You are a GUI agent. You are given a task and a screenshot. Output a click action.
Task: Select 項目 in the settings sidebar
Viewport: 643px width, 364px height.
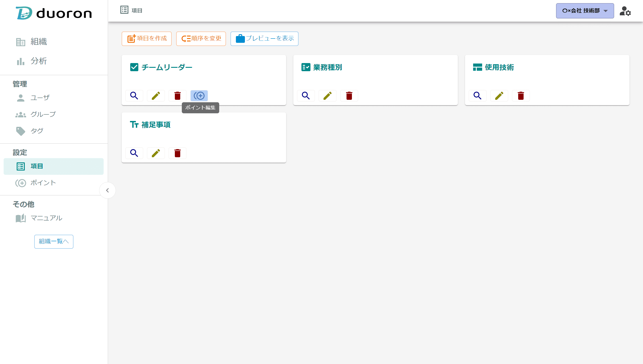[x=54, y=166]
